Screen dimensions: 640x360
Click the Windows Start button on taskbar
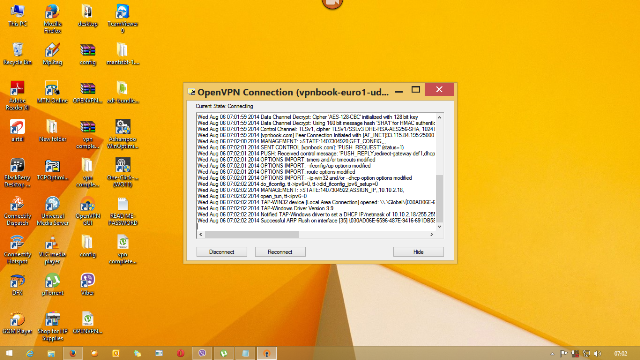coord(9,353)
